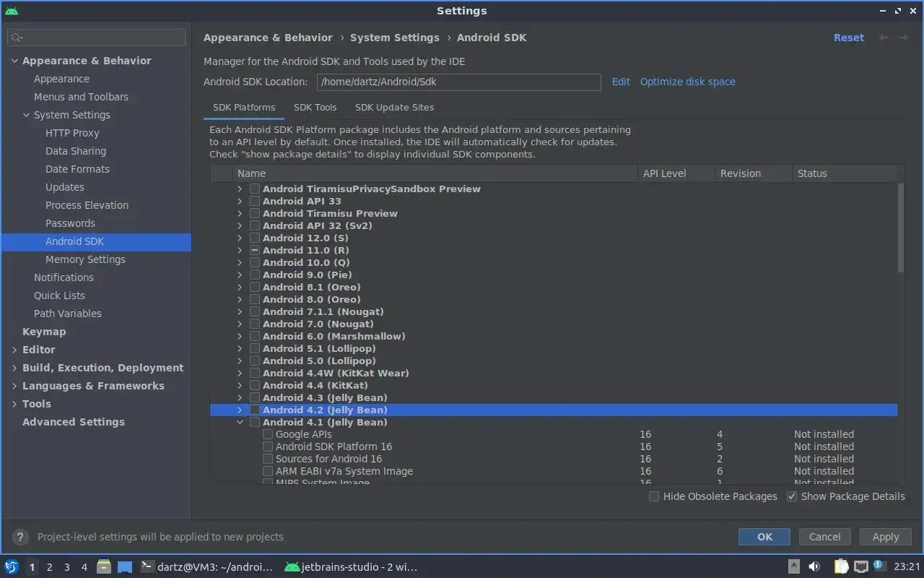The height and width of the screenshot is (578, 924).
Task: Check the Android SDK Platform 16 checkbox
Action: pyautogui.click(x=268, y=447)
